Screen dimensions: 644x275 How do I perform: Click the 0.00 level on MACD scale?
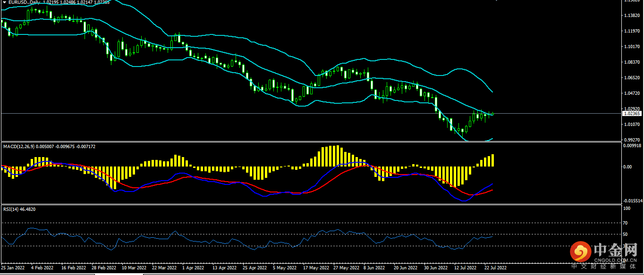[x=627, y=167]
